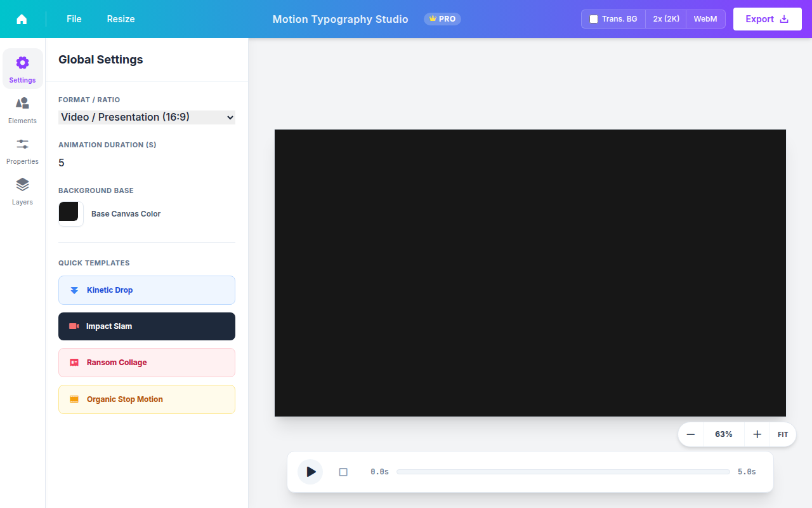Open the Layers sidebar tab
The height and width of the screenshot is (508, 812).
click(23, 190)
